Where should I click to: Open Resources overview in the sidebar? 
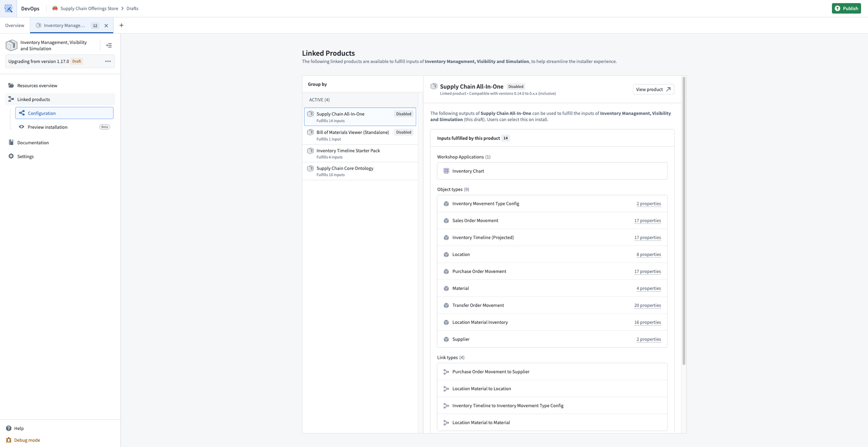pos(60,85)
